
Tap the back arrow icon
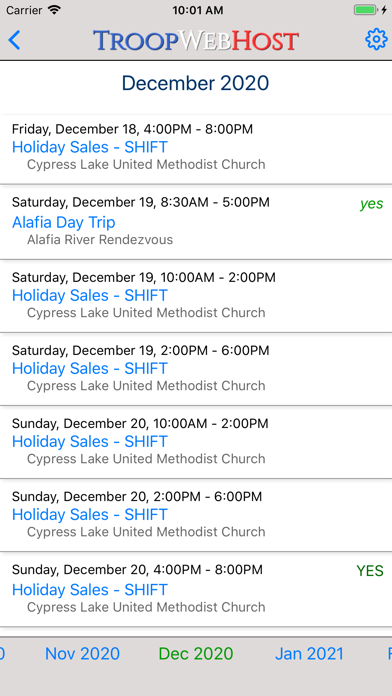pos(14,40)
